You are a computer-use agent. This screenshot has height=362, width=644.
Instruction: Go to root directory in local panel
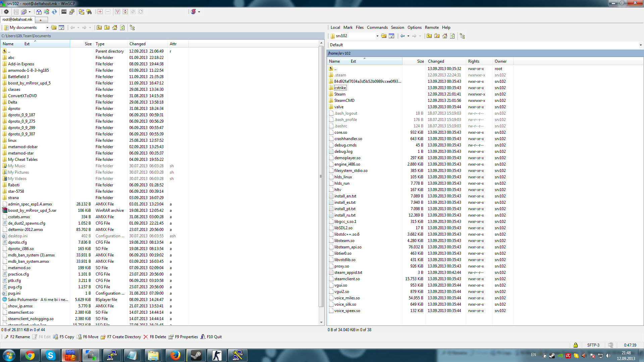tap(107, 27)
